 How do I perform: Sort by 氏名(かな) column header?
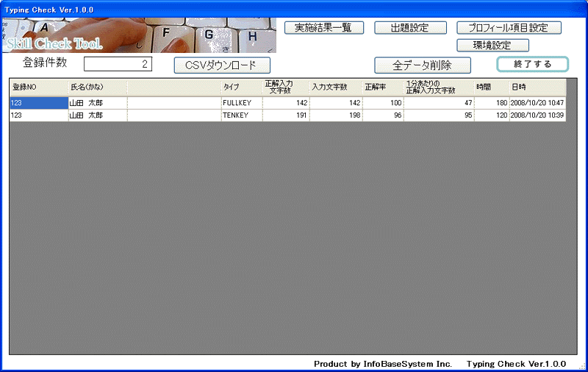tap(98, 87)
